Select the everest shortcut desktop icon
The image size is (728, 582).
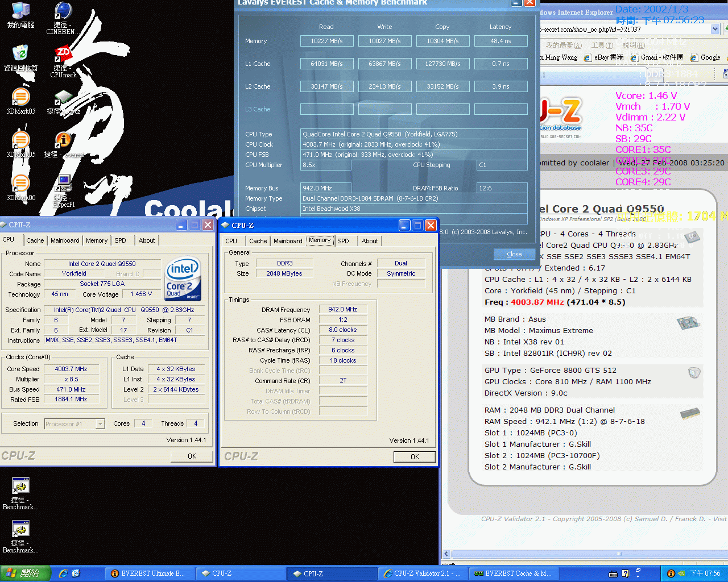click(63, 144)
